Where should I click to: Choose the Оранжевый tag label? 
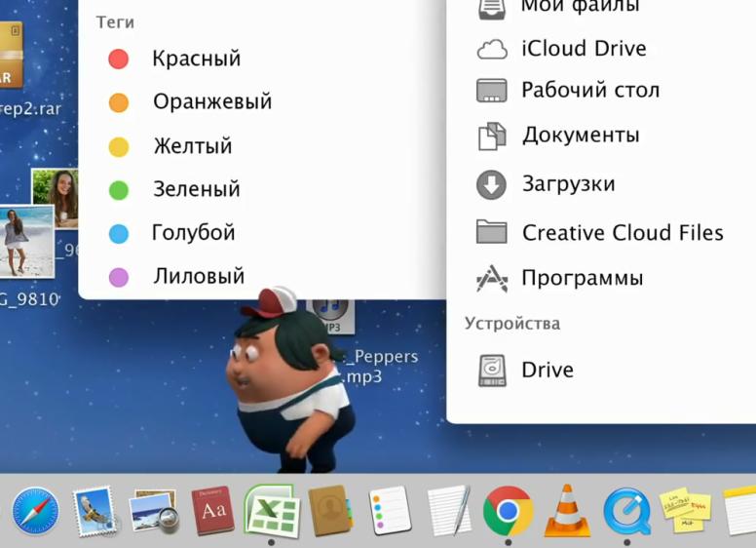click(212, 101)
